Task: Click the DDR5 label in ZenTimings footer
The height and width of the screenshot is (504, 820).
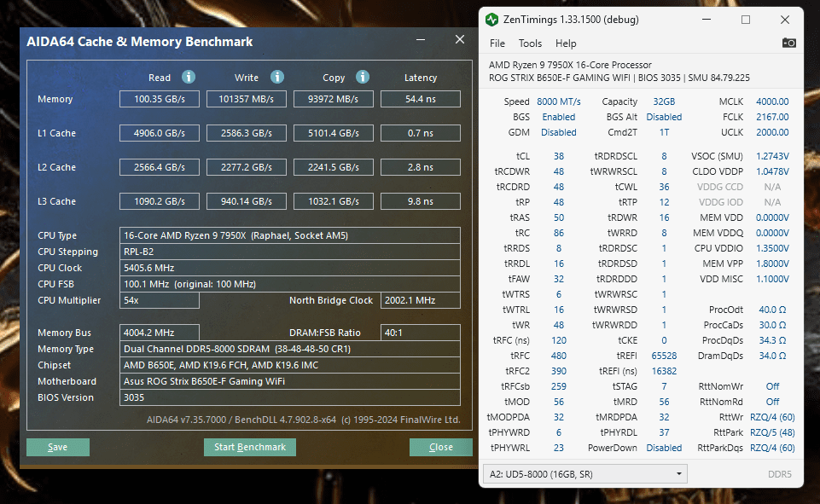Action: pos(779,474)
